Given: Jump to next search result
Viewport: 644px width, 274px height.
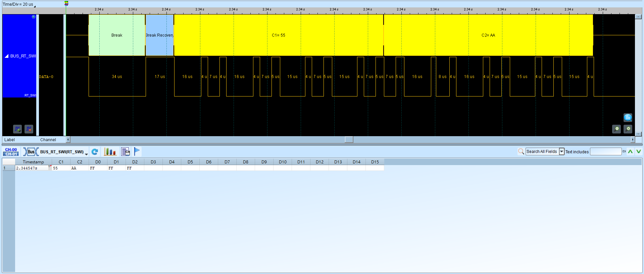Looking at the screenshot, I should pos(639,152).
